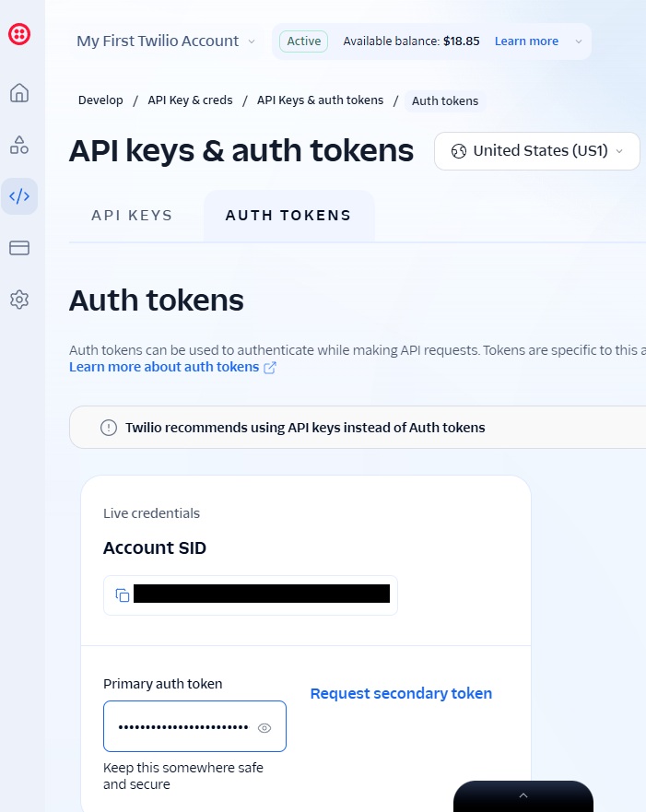
Task: Switch to the API KEYS tab
Action: 132,216
